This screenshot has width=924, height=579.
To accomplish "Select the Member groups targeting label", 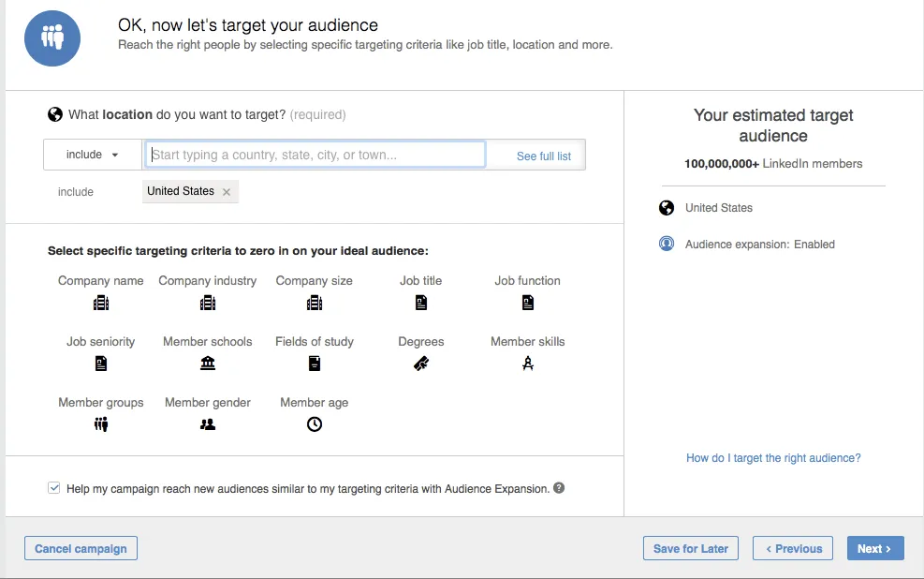I will tap(101, 402).
